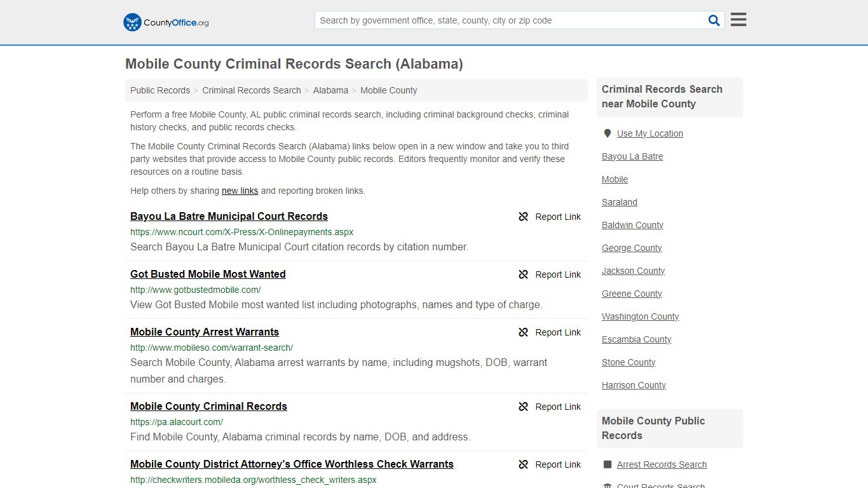This screenshot has height=488, width=868.
Task: Click the location pin icon beside Use My Location
Action: (607, 133)
